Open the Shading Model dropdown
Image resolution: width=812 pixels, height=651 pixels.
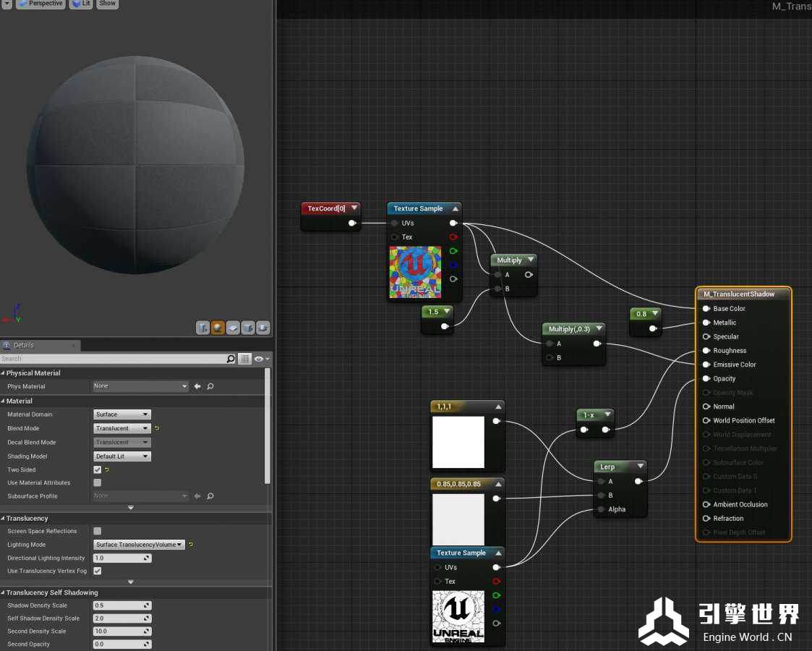[x=122, y=456]
